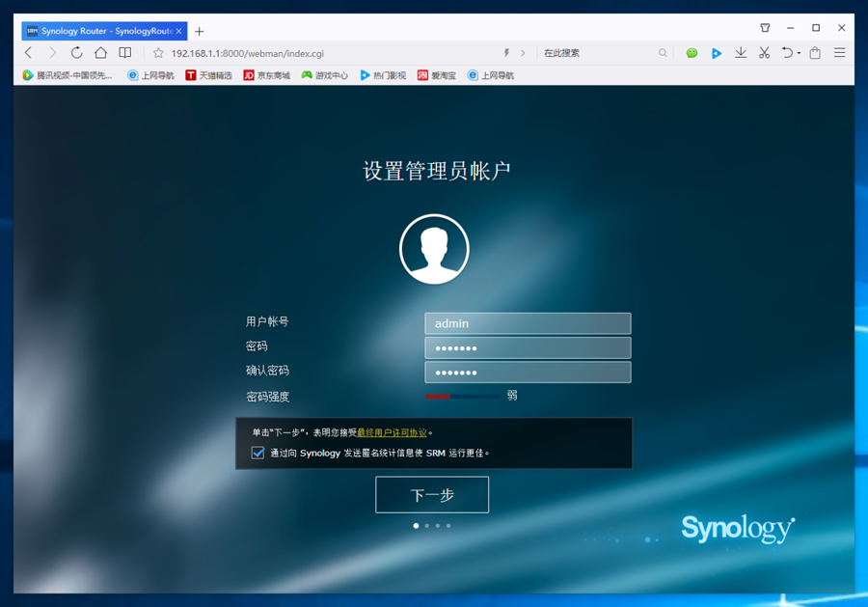
Task: Bookmark page with the star icon
Action: click(x=158, y=53)
